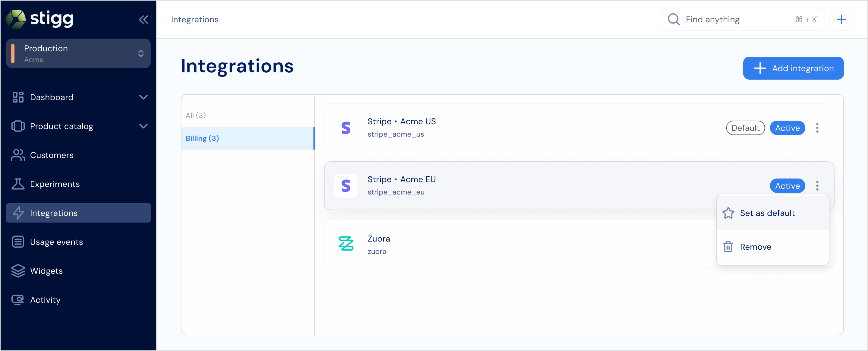Click the Integrations lightning icon
Screen dimensions: 868x351
click(x=18, y=213)
